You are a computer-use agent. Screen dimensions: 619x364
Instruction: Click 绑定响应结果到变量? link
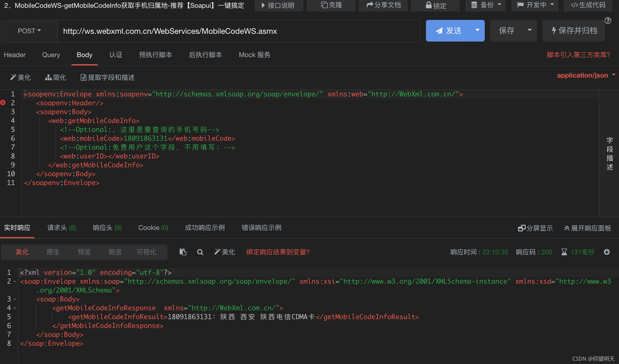[278, 252]
